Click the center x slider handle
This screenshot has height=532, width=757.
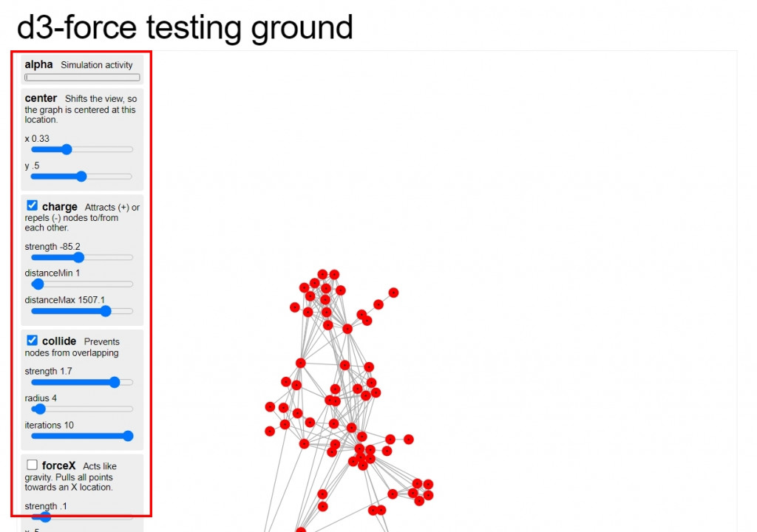point(67,149)
